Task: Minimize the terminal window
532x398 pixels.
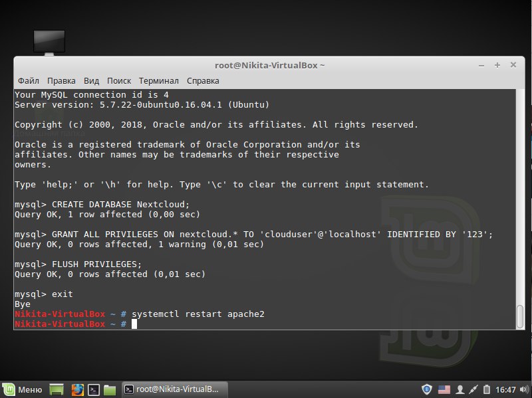Action: coord(481,65)
